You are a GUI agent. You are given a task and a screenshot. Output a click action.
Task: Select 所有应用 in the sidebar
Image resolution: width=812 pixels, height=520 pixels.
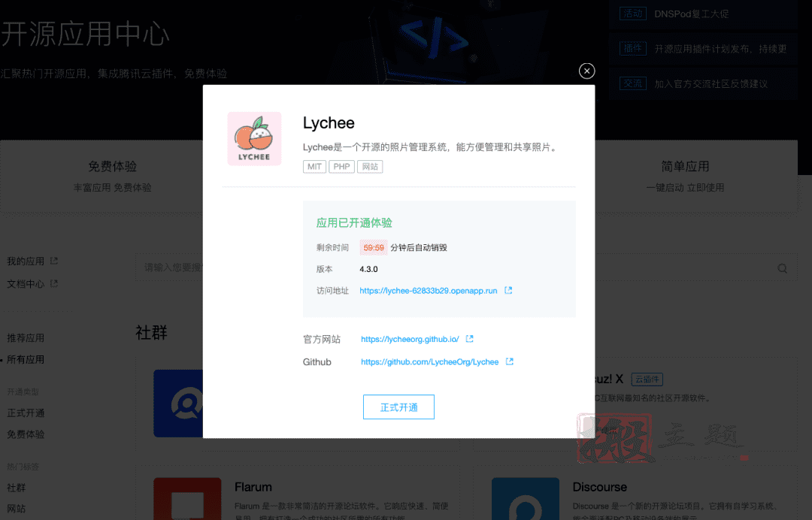(26, 360)
